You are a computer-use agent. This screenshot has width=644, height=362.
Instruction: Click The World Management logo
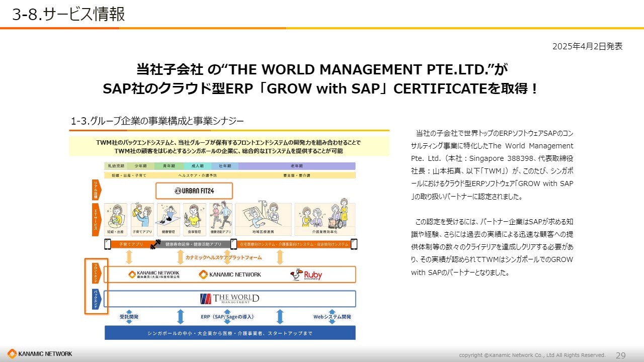(229, 299)
